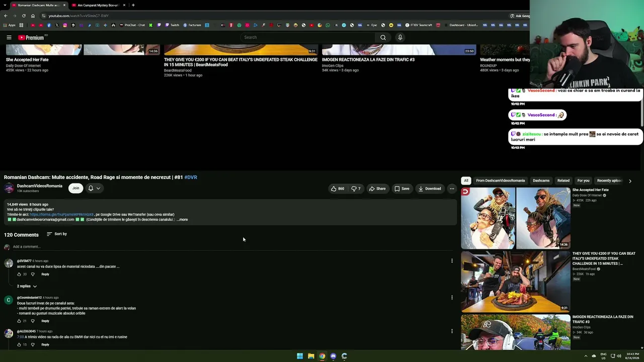
Task: Select the From DashcamVideosRomania chip
Action: click(x=500, y=180)
